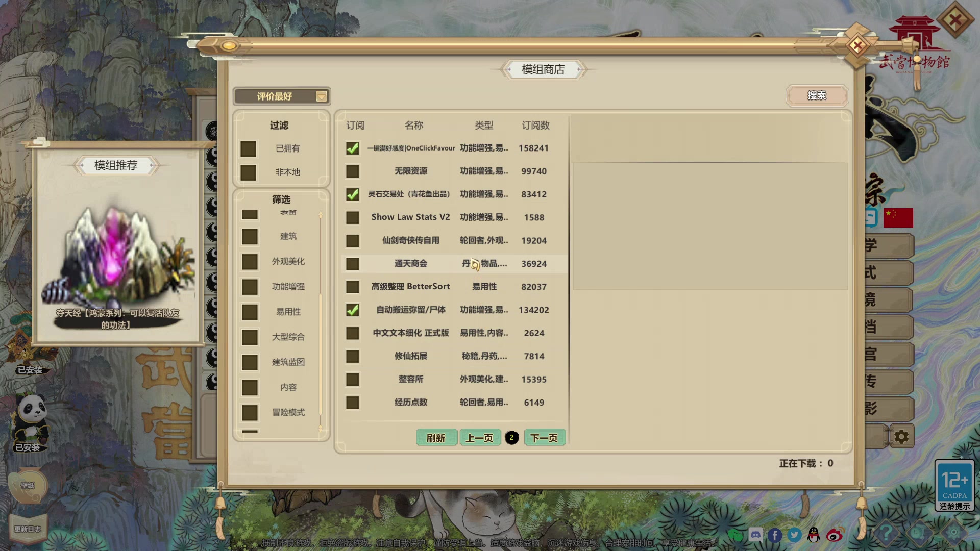Toggle the 外观美化 category filter
The height and width of the screenshot is (551, 980).
(x=250, y=261)
